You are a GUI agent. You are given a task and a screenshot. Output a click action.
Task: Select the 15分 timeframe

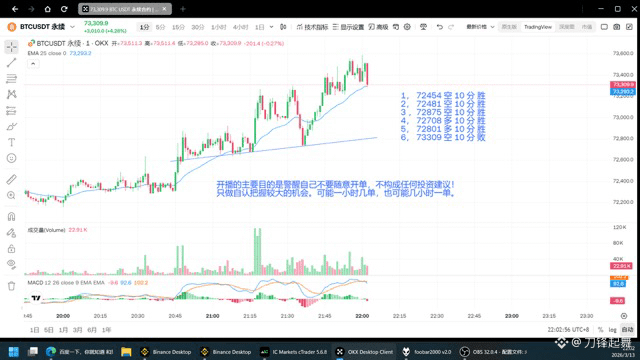click(178, 27)
